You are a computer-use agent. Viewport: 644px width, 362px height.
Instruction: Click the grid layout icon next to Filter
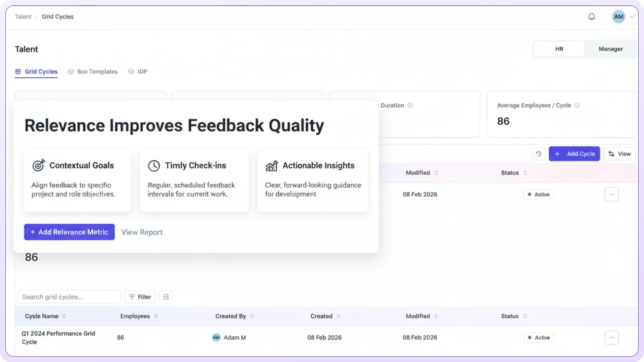(166, 297)
